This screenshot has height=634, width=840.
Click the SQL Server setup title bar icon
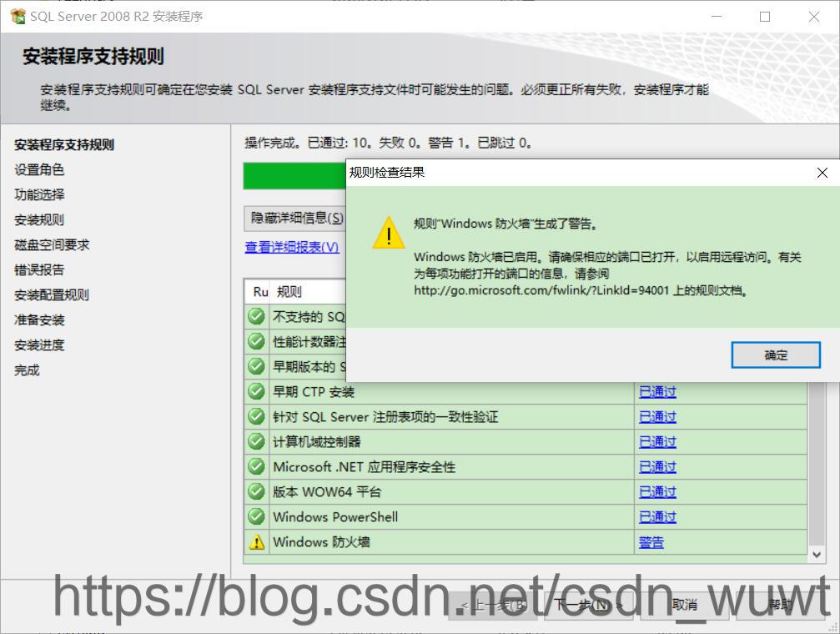click(18, 16)
